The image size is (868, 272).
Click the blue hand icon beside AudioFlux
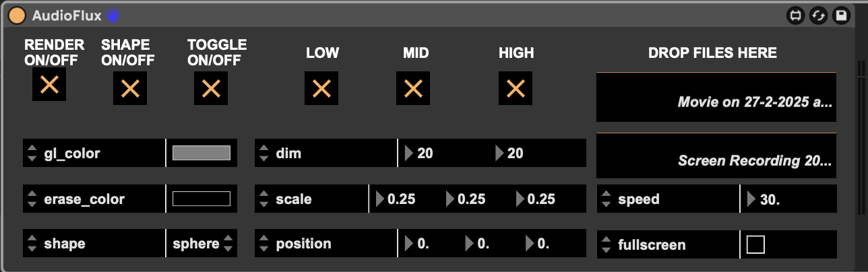[113, 14]
